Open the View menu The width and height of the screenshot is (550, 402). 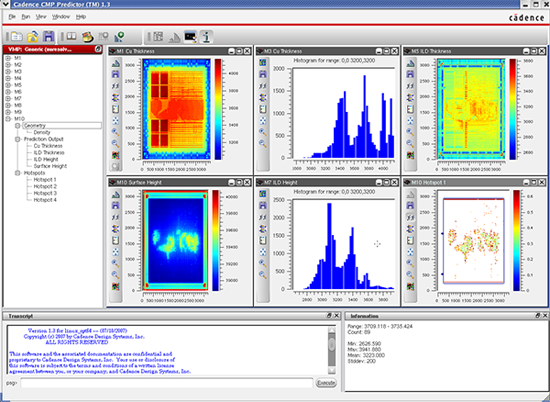41,17
